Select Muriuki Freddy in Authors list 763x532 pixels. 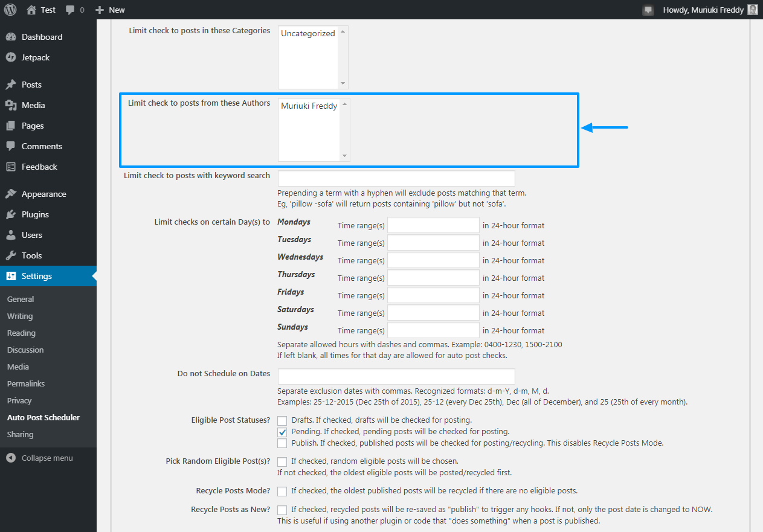309,106
